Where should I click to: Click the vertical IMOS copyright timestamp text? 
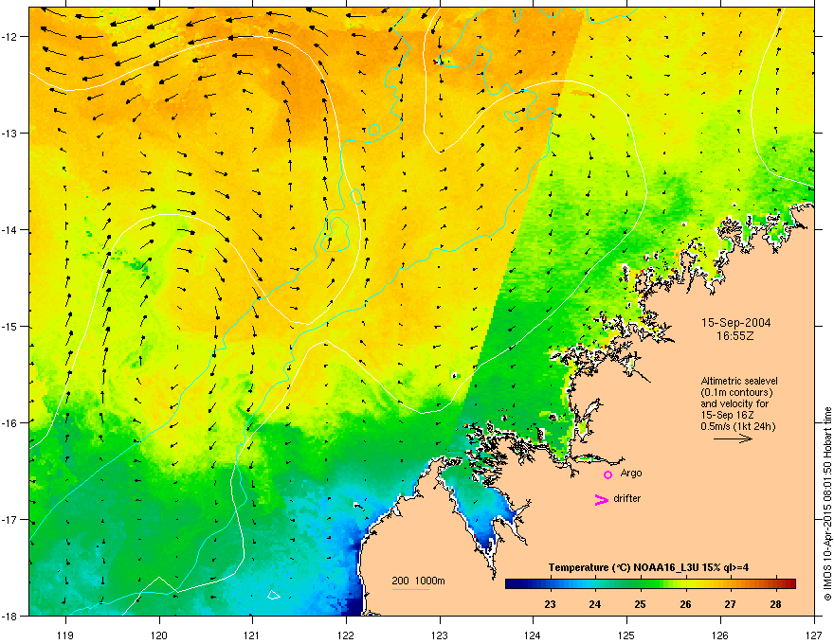[x=827, y=504]
